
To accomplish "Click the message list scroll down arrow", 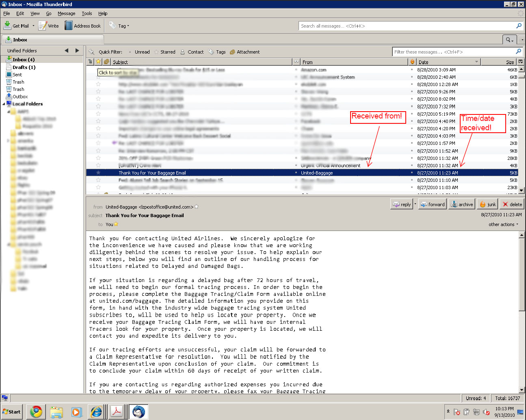I will click(x=522, y=190).
